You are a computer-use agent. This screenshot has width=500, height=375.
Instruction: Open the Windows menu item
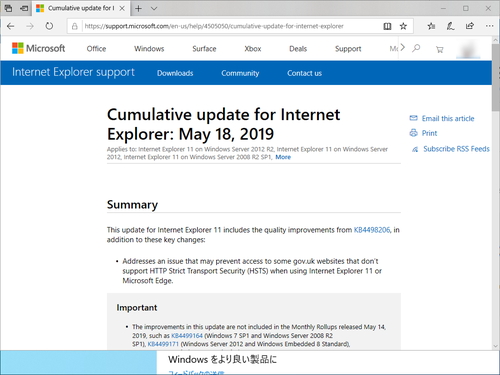pyautogui.click(x=149, y=49)
